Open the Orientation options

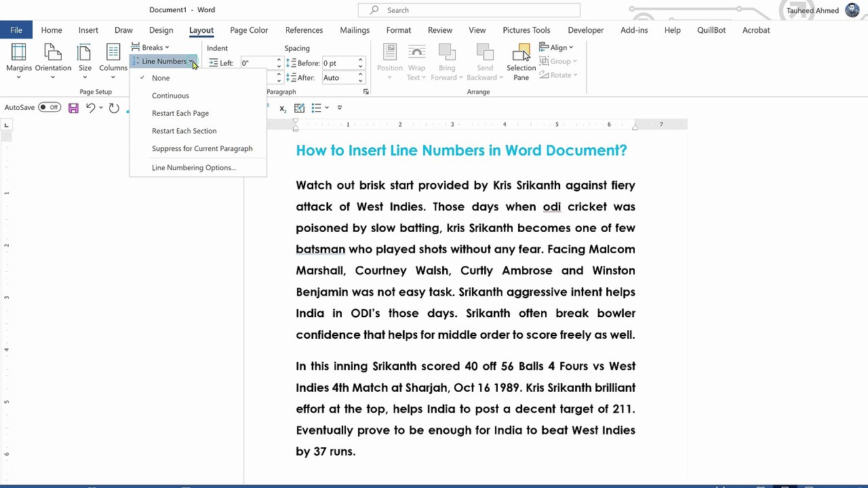[x=53, y=60]
